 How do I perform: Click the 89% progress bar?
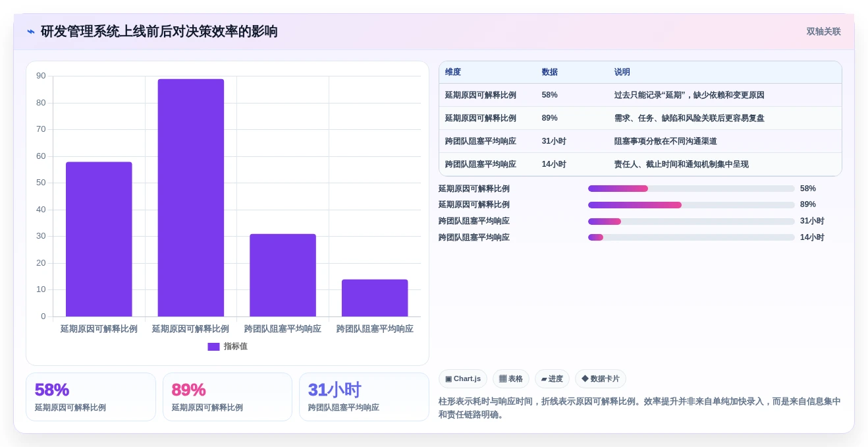click(x=692, y=205)
